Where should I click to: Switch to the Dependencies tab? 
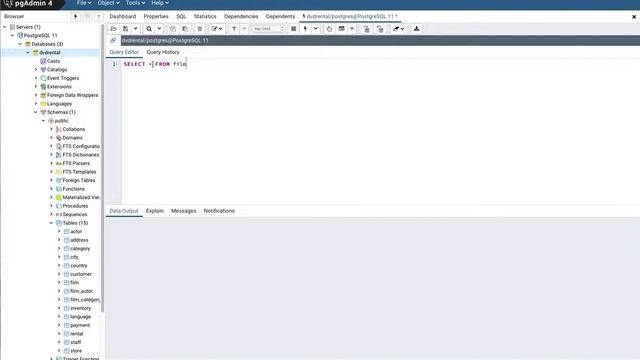[x=241, y=16]
